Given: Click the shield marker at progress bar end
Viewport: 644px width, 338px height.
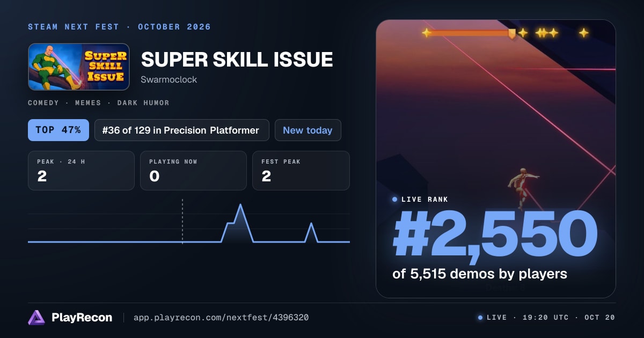Looking at the screenshot, I should coord(513,34).
